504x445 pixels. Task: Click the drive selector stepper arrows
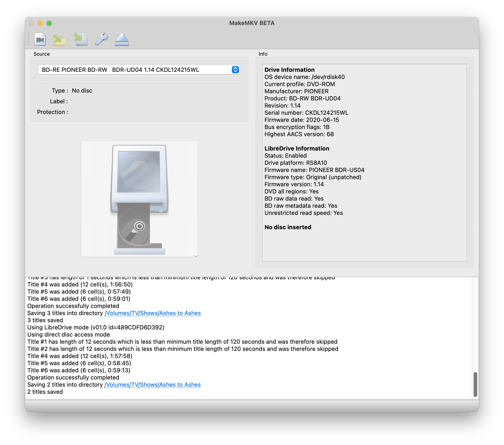point(235,70)
